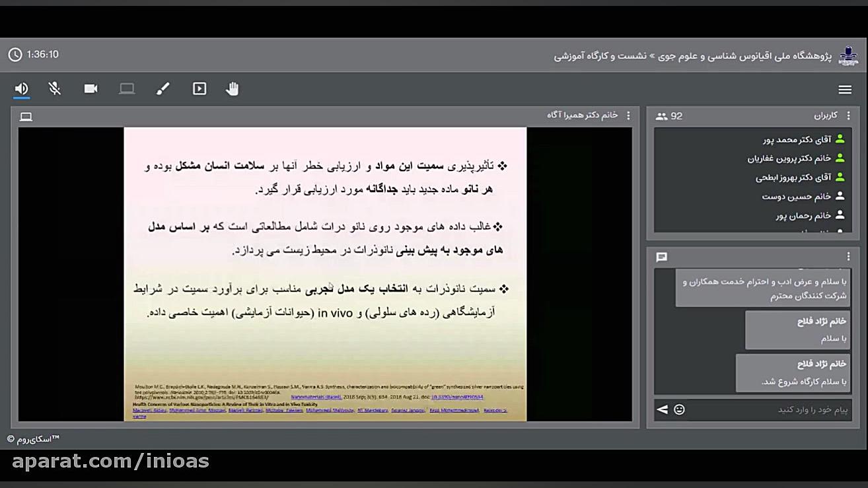Unmute the microphone
868x488 pixels.
click(x=55, y=89)
